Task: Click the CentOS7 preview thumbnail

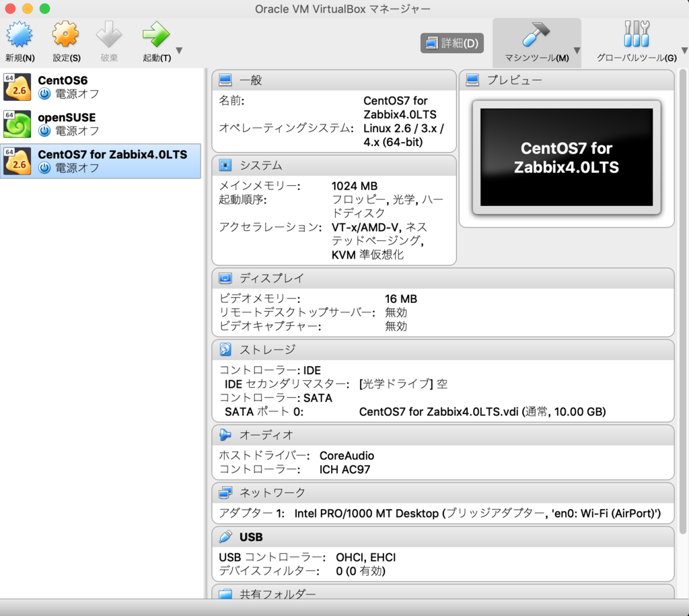Action: (566, 157)
